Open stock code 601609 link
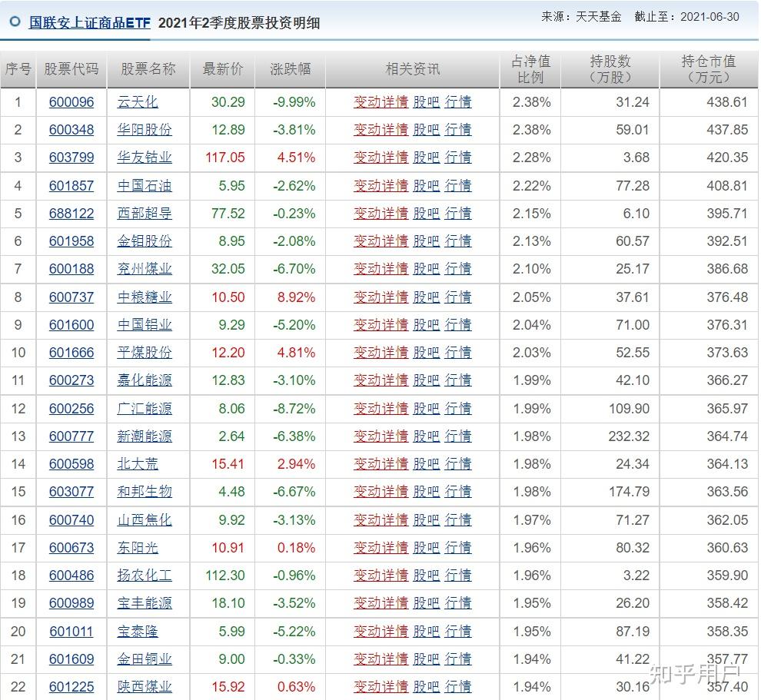Viewport: 761px width, 700px height. (71, 659)
